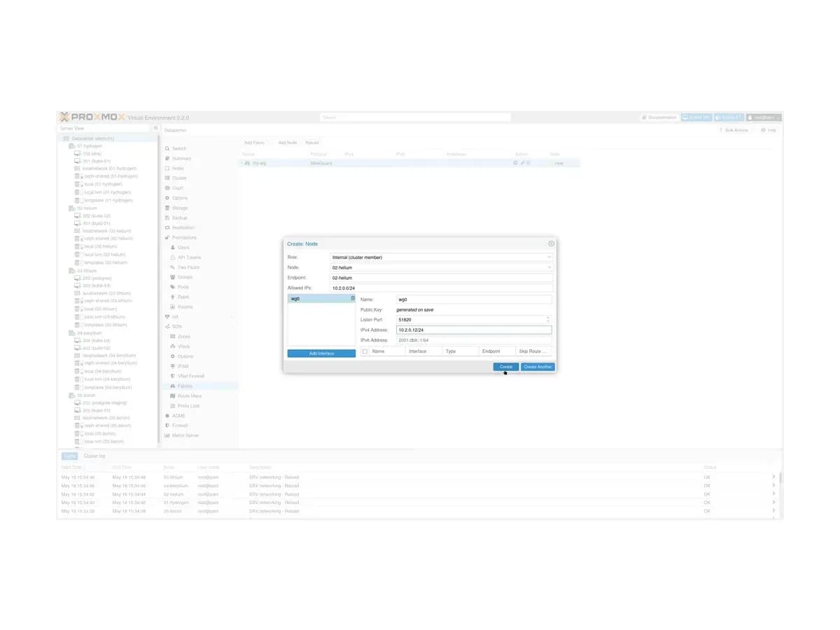This screenshot has width=840, height=630.
Task: Click the API Tokens icon under Permissions
Action: tap(172, 258)
